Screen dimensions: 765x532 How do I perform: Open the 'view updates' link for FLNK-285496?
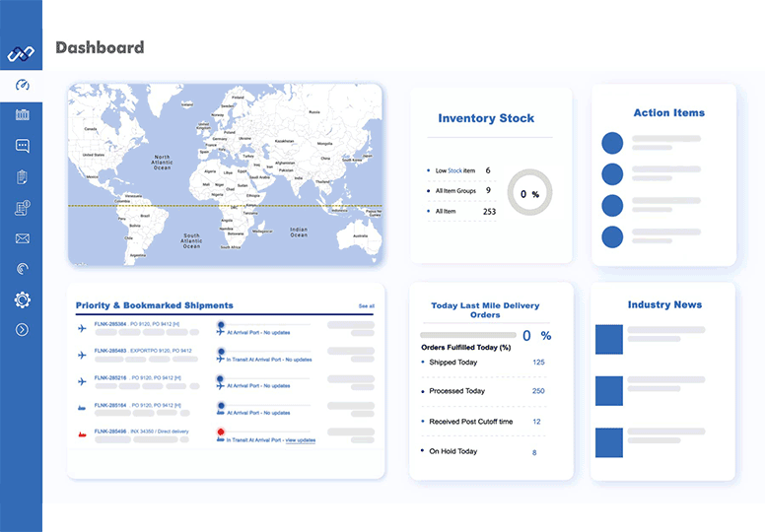(x=301, y=440)
